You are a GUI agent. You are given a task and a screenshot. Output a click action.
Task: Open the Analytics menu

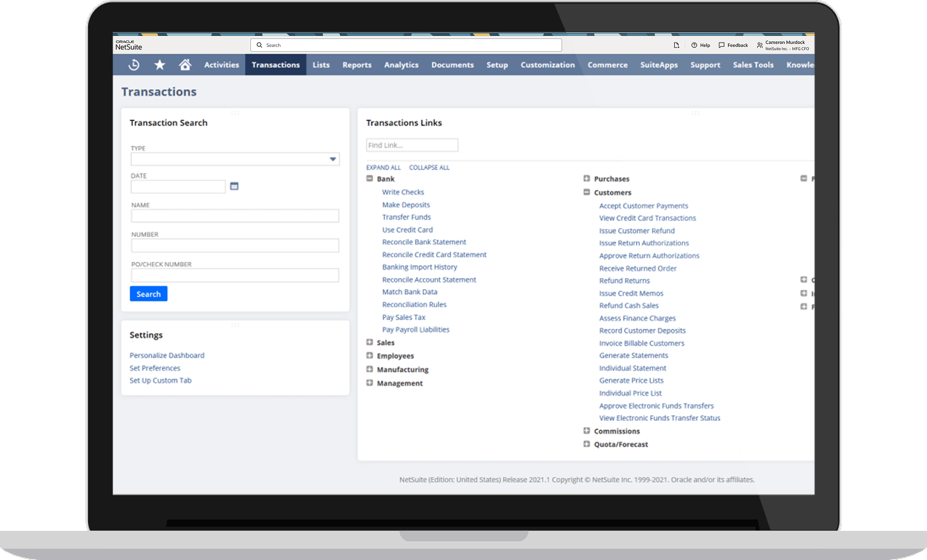click(401, 65)
